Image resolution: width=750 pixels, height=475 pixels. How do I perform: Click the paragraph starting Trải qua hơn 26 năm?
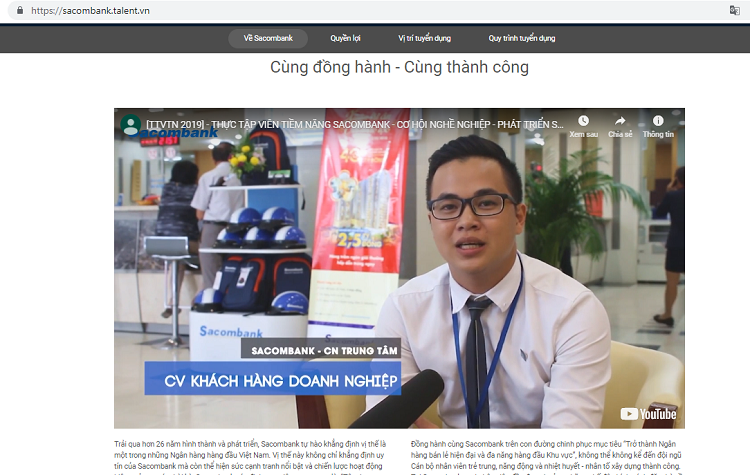point(250,458)
